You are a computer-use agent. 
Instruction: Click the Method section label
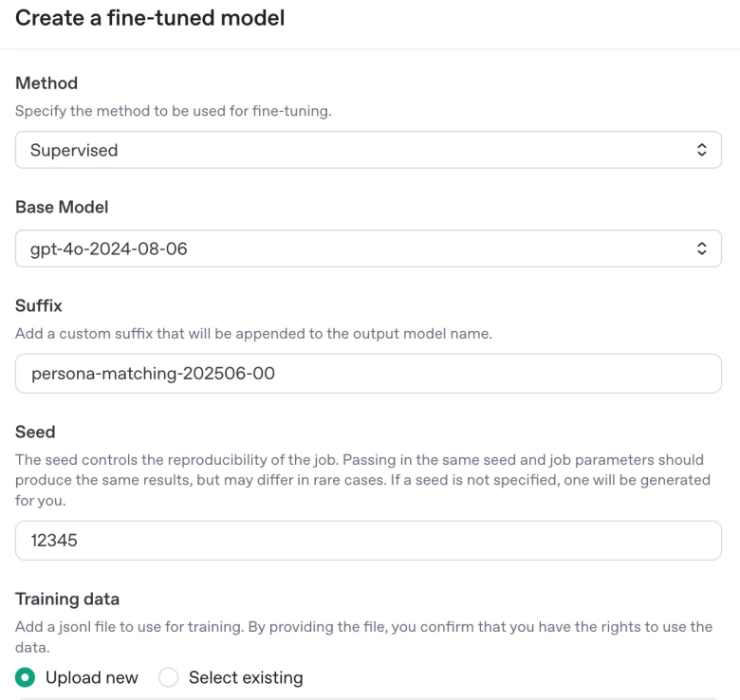(46, 83)
